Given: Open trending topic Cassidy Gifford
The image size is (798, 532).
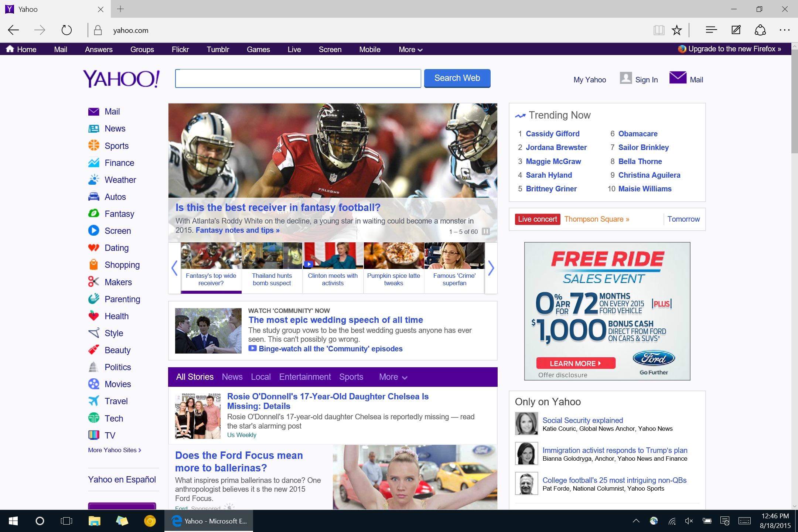Looking at the screenshot, I should (552, 134).
